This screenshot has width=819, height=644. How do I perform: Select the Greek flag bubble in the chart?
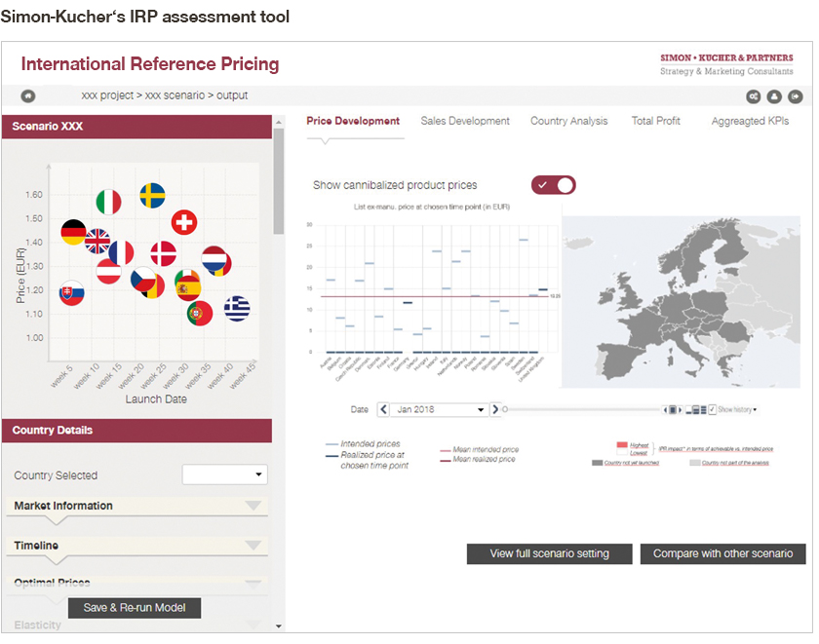[237, 308]
